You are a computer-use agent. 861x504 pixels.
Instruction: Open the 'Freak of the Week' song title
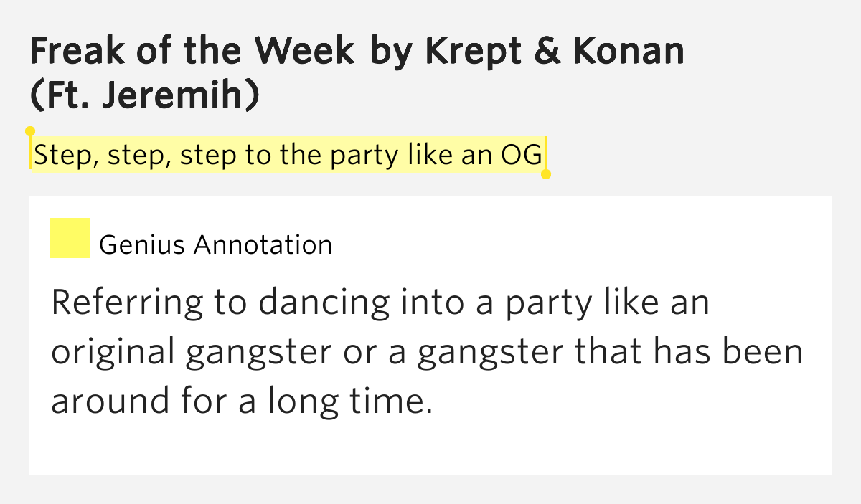click(x=192, y=50)
